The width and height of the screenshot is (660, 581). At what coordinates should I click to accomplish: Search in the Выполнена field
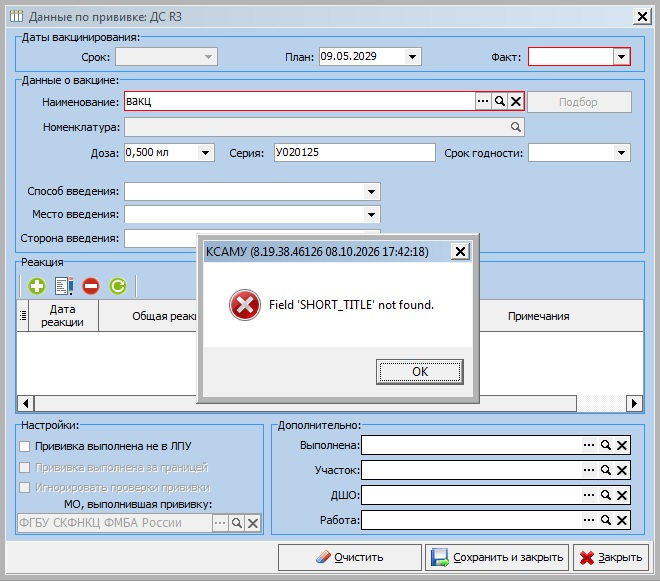[x=606, y=445]
